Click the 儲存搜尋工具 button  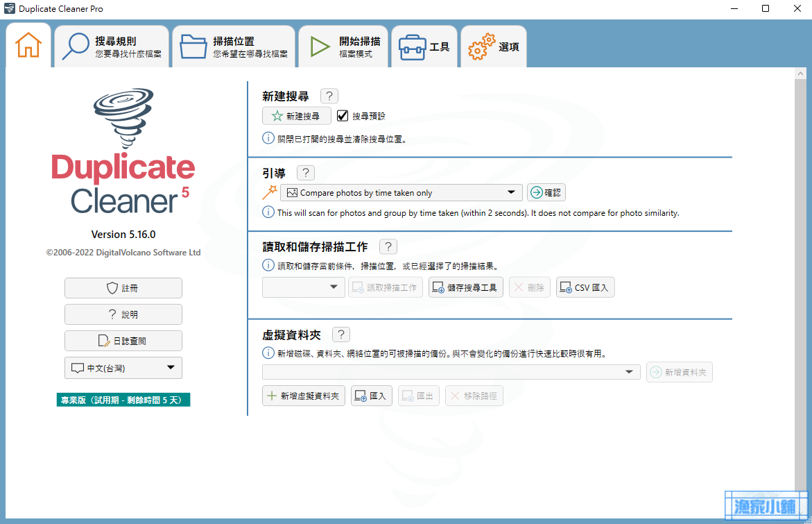[x=466, y=287]
